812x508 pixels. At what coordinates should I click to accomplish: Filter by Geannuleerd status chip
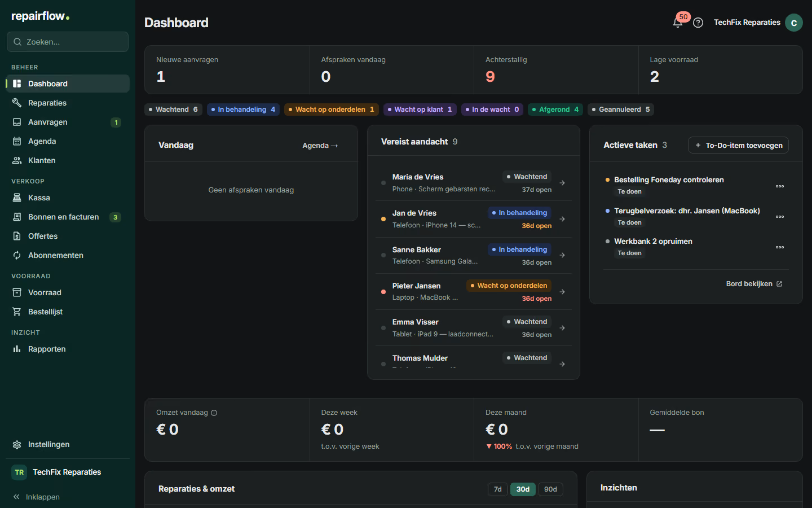[x=621, y=110]
